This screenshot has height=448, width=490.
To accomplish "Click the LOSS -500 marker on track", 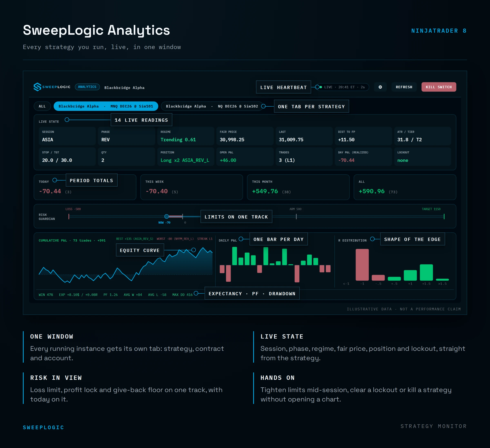I will pos(69,216).
